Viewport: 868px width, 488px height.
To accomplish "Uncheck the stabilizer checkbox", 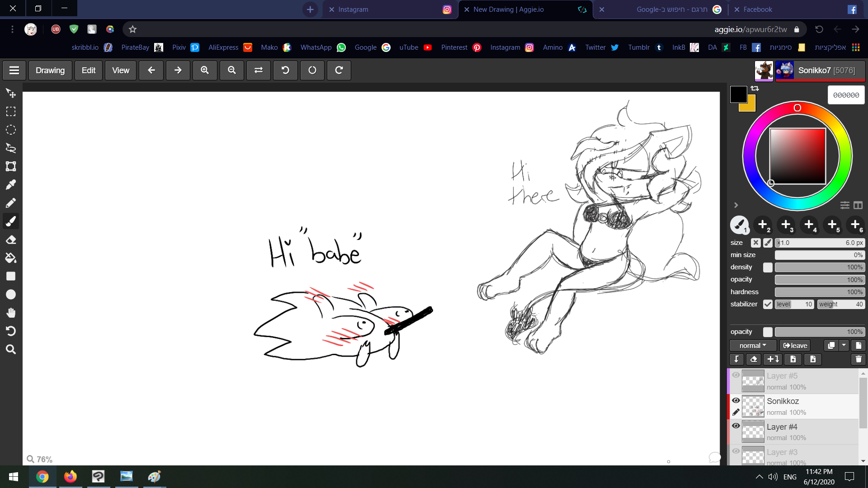I will click(768, 304).
